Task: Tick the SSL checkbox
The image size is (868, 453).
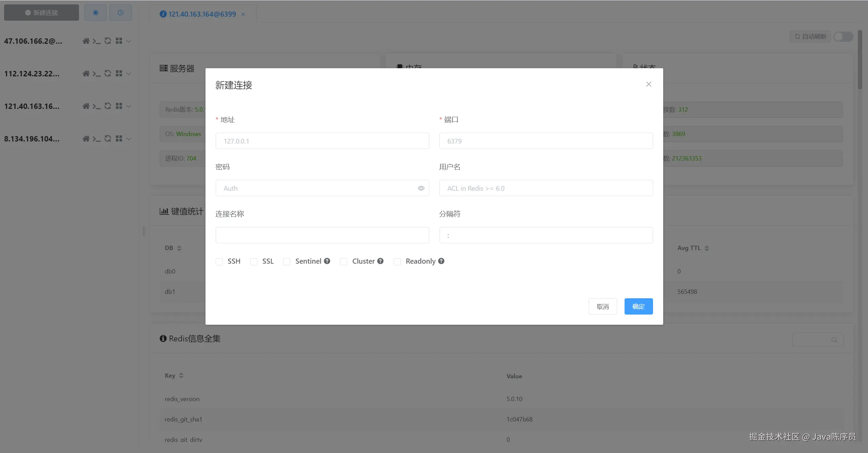Action: click(254, 262)
